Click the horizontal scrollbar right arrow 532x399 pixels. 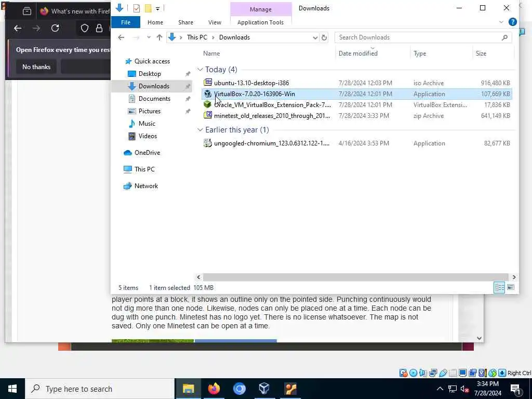[514, 277]
